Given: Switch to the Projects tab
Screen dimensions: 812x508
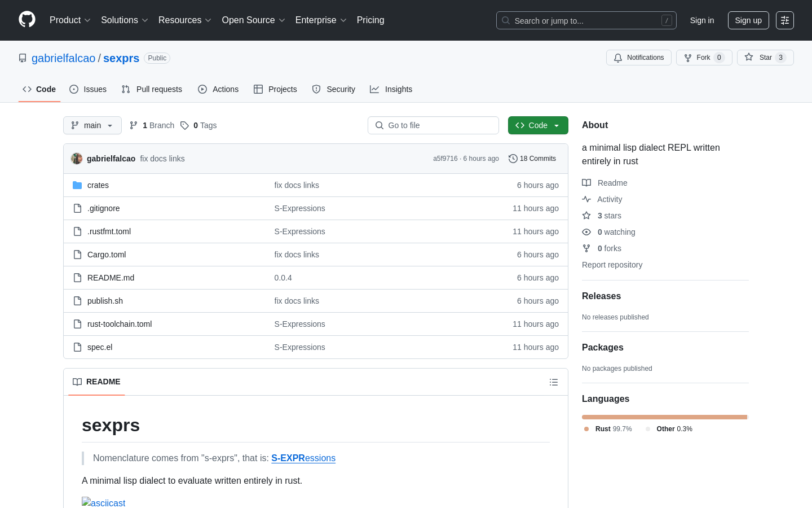Looking at the screenshot, I should [x=275, y=89].
